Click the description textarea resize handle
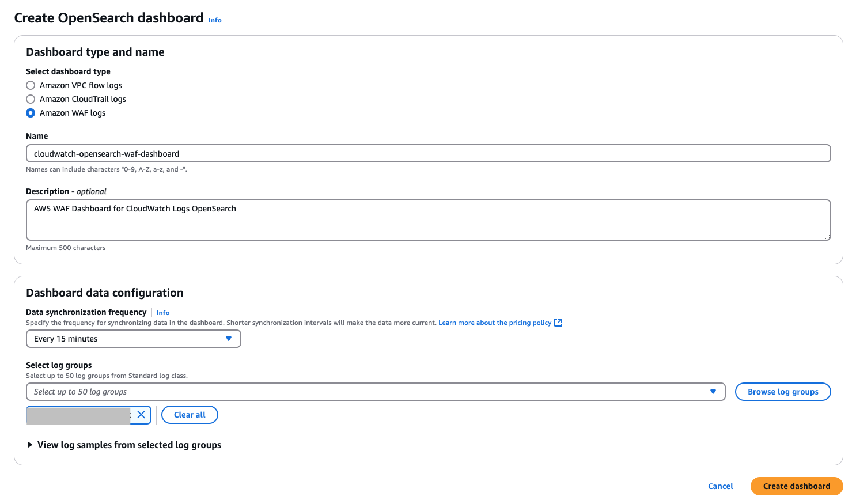856x504 pixels. tap(827, 237)
